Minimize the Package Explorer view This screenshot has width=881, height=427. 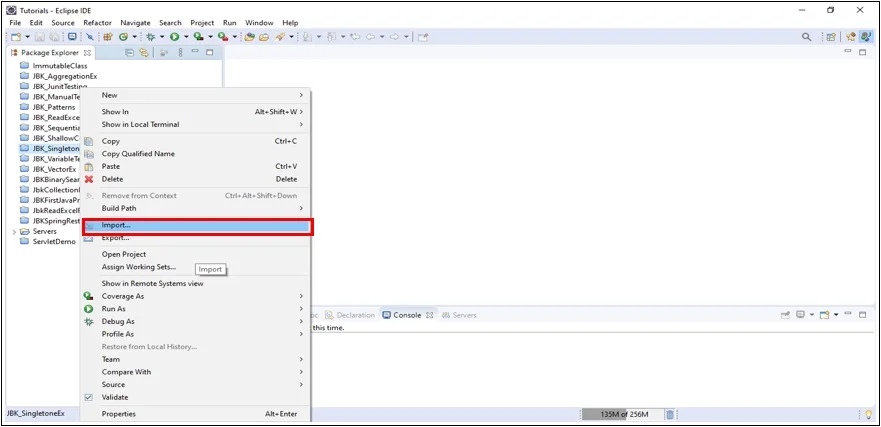195,52
